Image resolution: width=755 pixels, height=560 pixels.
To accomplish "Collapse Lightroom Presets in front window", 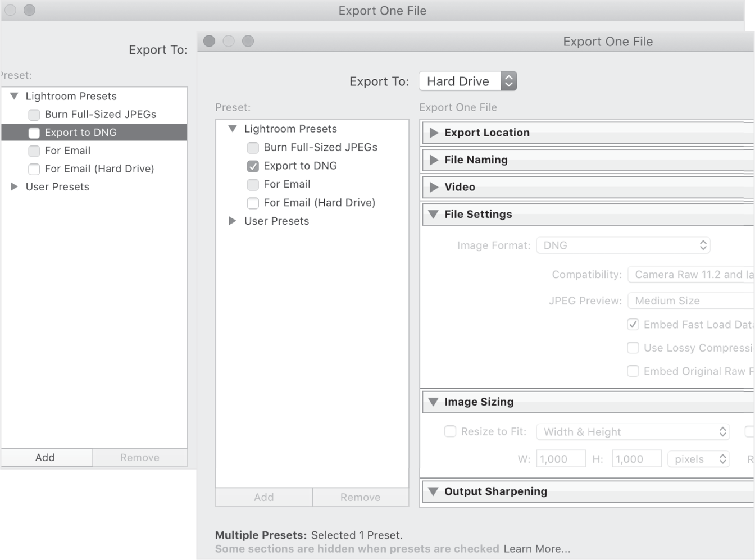I will click(x=233, y=129).
